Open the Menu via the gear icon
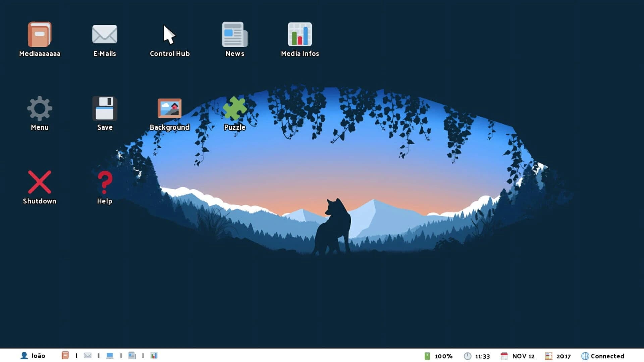644x362 pixels. coord(40,108)
